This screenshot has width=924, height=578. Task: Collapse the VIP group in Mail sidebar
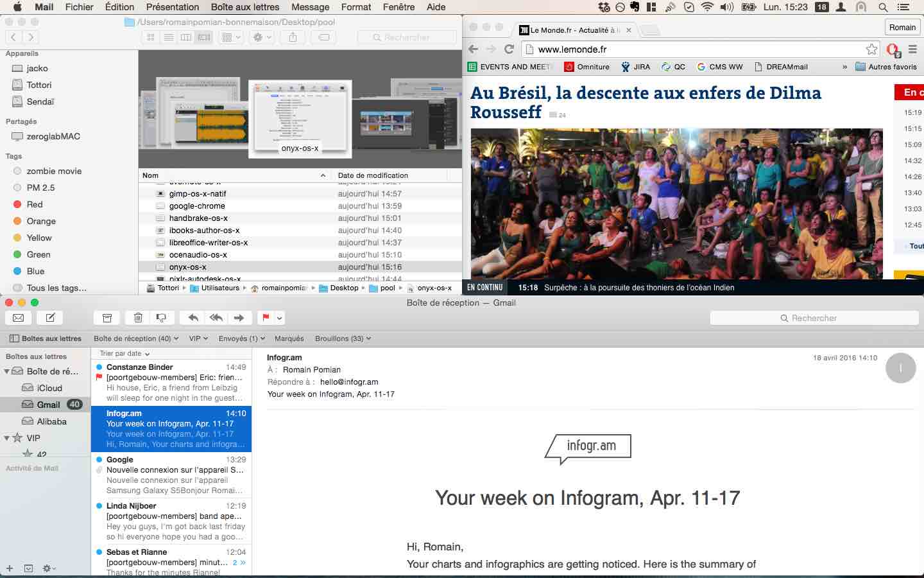point(7,438)
